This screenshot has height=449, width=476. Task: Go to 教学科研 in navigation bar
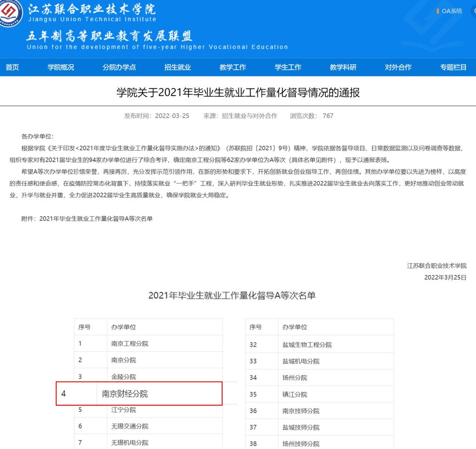coord(343,67)
